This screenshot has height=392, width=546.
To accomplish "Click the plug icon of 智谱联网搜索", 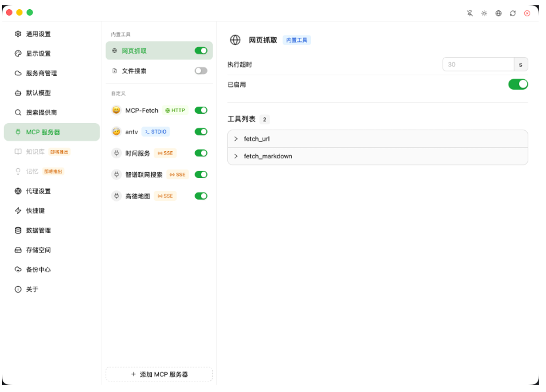I will (x=117, y=175).
